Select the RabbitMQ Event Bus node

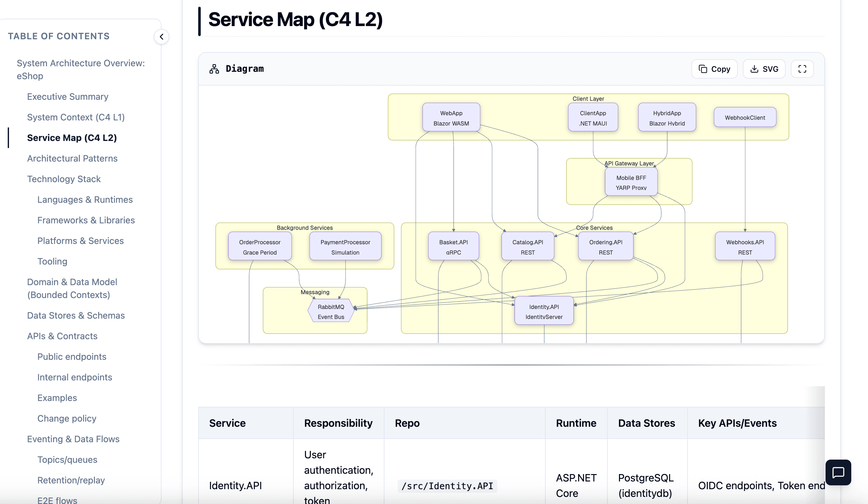(x=331, y=311)
